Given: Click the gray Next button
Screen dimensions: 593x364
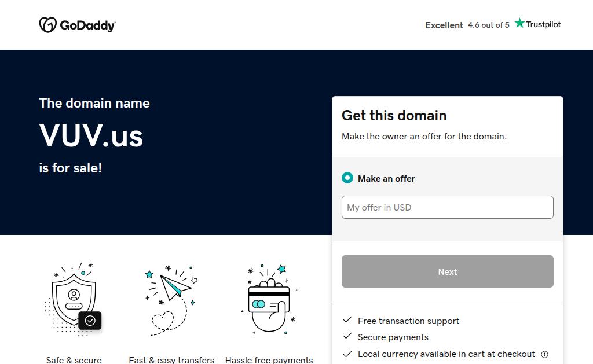Looking at the screenshot, I should click(448, 271).
